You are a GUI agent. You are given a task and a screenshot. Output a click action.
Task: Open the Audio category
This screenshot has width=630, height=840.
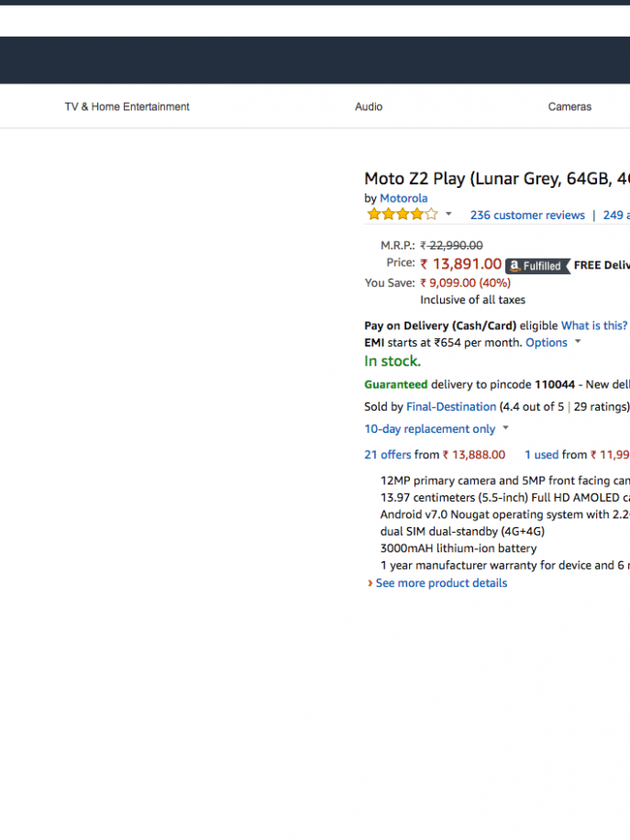(369, 107)
